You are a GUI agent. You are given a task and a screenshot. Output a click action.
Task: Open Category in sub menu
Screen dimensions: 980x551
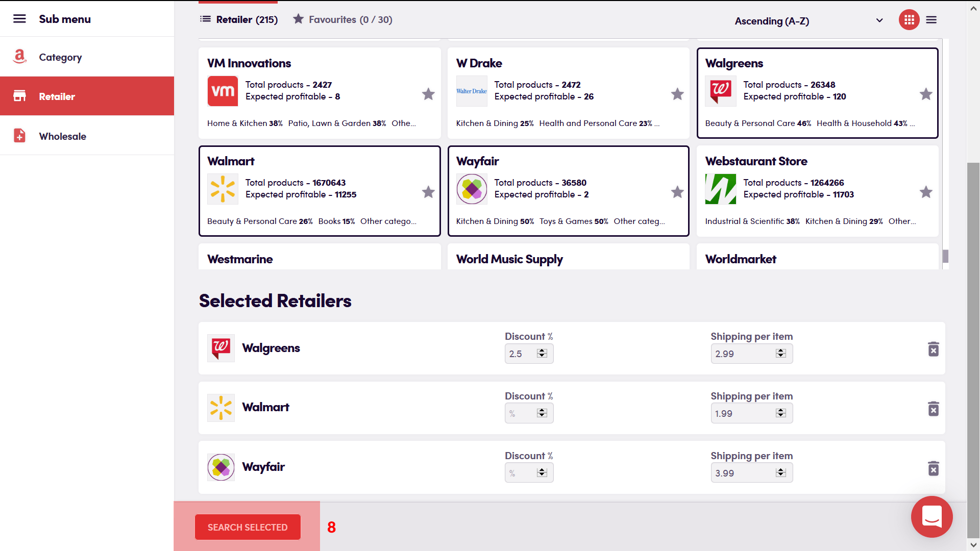(87, 57)
